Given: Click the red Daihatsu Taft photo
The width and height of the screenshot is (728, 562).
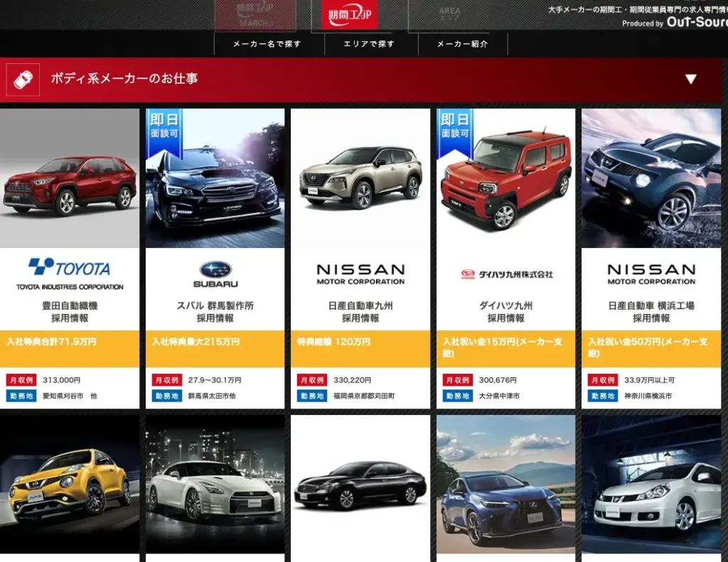Looking at the screenshot, I should pyautogui.click(x=505, y=178).
